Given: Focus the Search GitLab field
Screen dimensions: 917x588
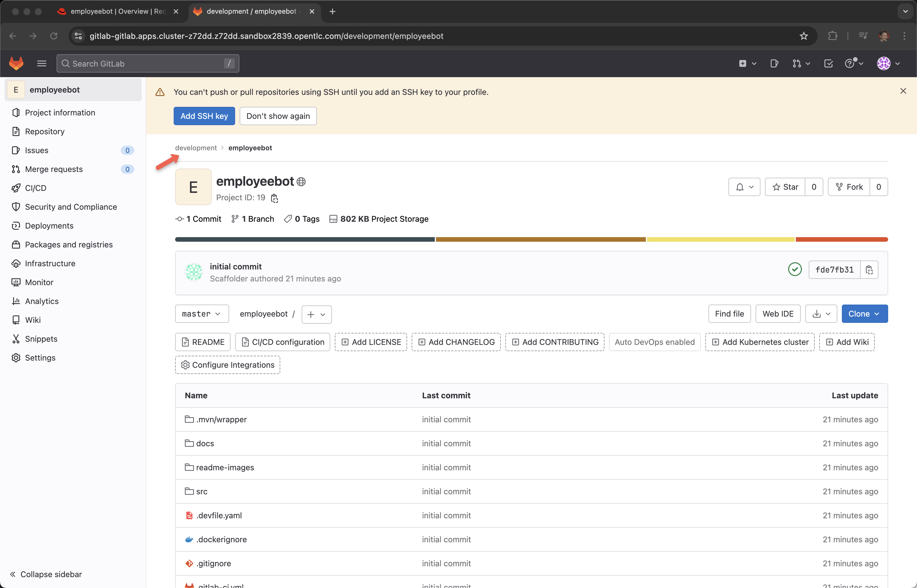Looking at the screenshot, I should tap(147, 63).
